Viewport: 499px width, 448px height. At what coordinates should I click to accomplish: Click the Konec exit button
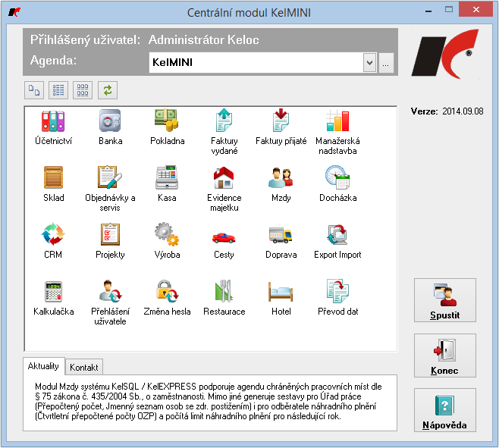point(445,356)
